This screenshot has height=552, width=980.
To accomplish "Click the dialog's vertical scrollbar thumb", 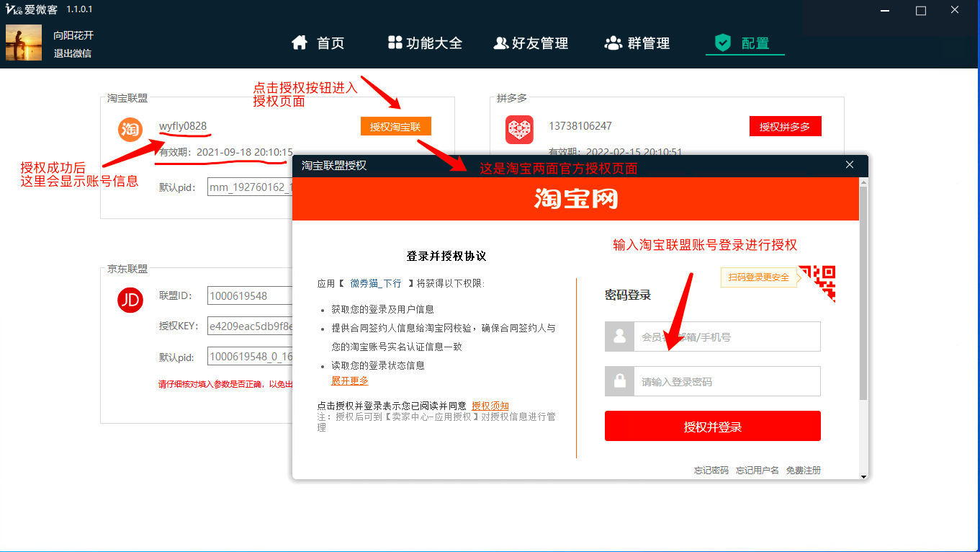I will pyautogui.click(x=863, y=292).
